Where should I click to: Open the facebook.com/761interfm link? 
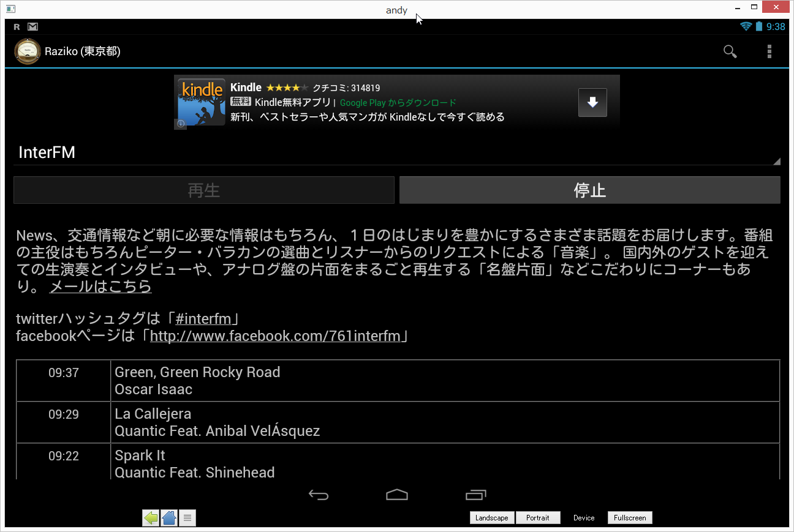click(275, 336)
